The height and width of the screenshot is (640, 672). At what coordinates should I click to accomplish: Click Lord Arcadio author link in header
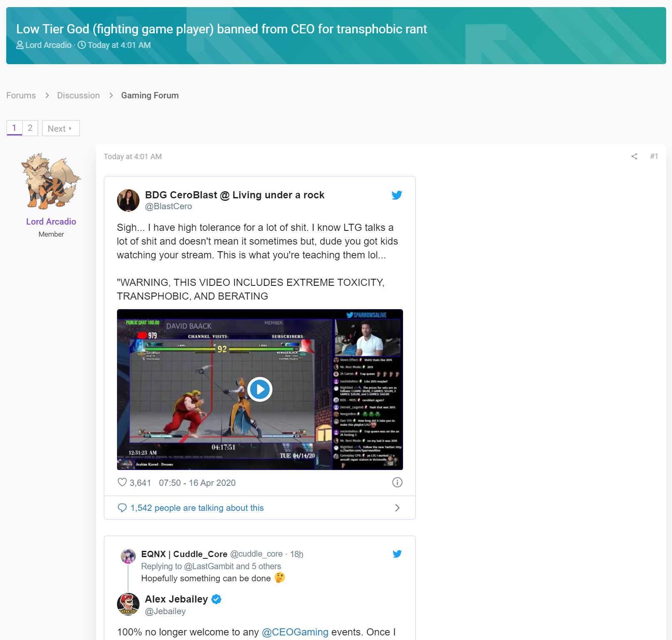48,45
